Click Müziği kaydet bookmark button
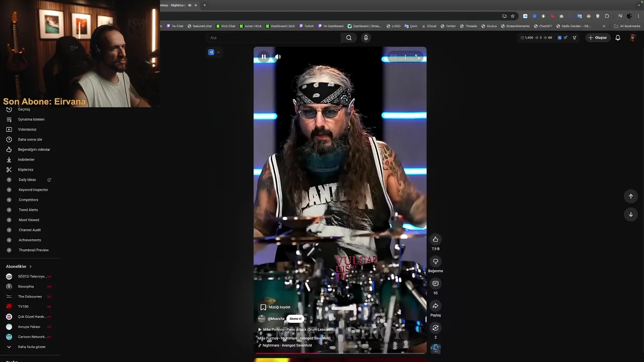Image resolution: width=644 pixels, height=362 pixels. pos(275,307)
